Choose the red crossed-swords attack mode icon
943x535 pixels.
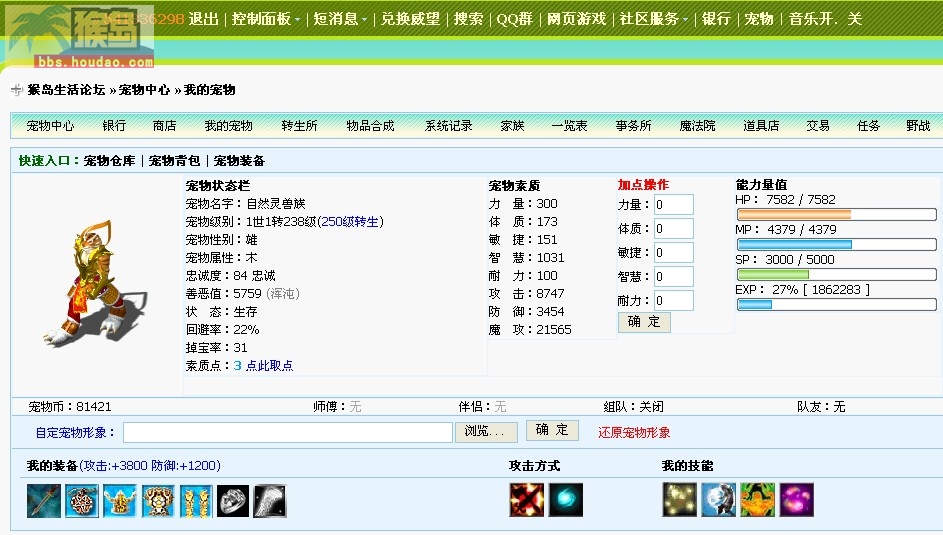click(527, 500)
